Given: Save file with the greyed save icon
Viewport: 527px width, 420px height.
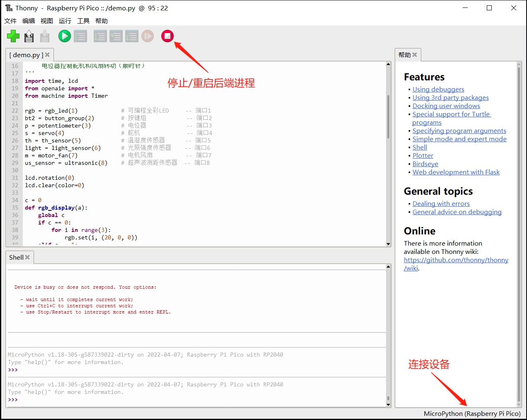Looking at the screenshot, I should coord(45,36).
